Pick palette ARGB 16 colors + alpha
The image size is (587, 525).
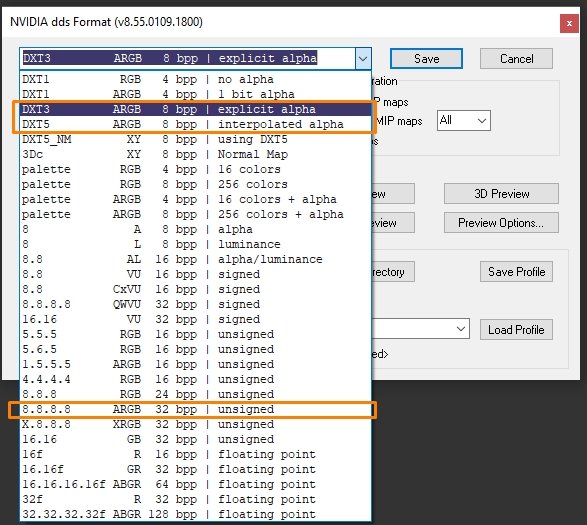[x=195, y=199]
